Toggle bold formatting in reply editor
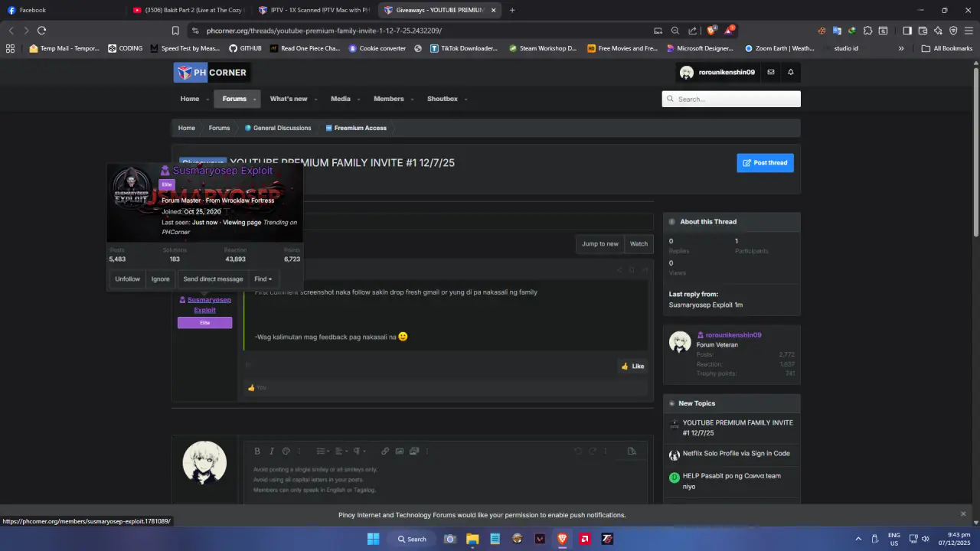The height and width of the screenshot is (551, 980). [x=257, y=452]
